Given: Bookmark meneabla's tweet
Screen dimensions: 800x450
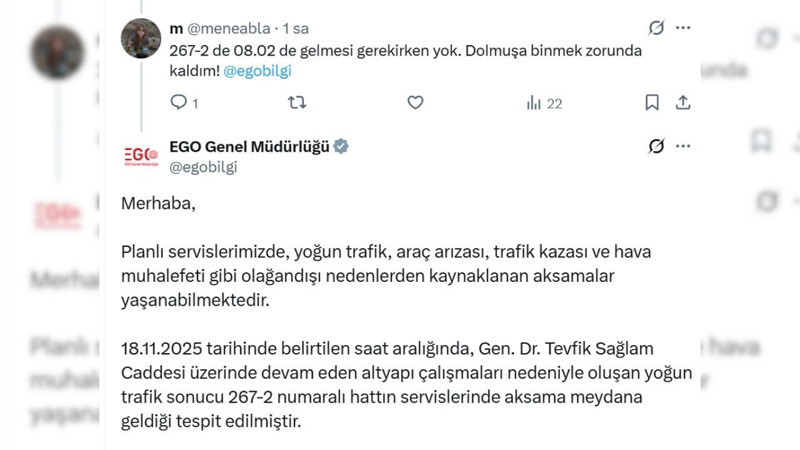Looking at the screenshot, I should click(x=651, y=102).
